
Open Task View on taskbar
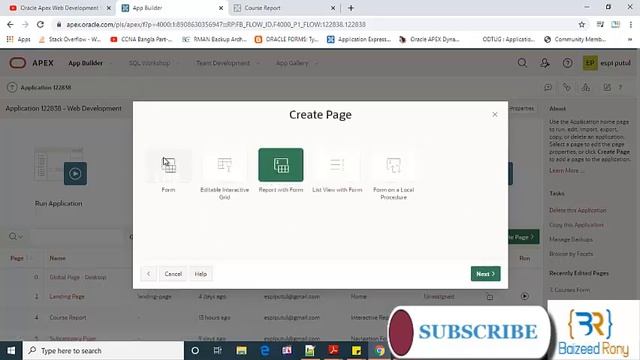point(218,351)
